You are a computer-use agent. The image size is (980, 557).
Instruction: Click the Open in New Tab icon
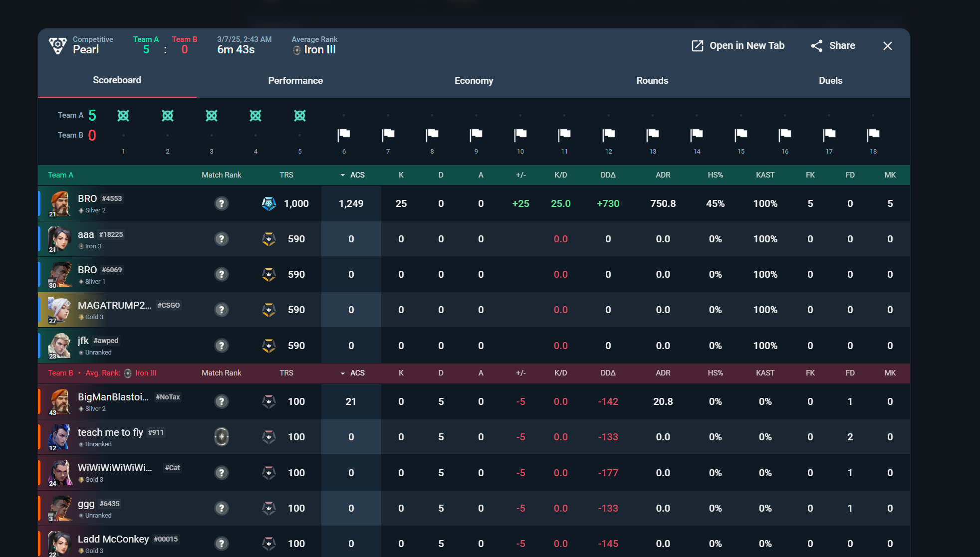[697, 46]
